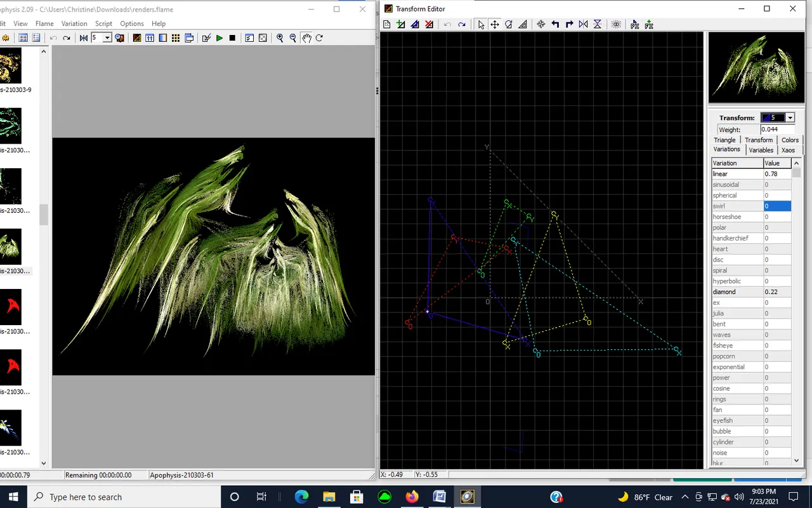This screenshot has height=508, width=812.
Task: Click the post-transform edit icon
Action: [634, 25]
